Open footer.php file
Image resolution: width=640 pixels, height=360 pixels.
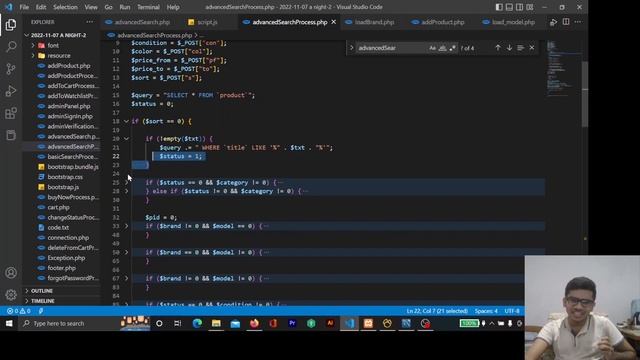[x=62, y=268]
